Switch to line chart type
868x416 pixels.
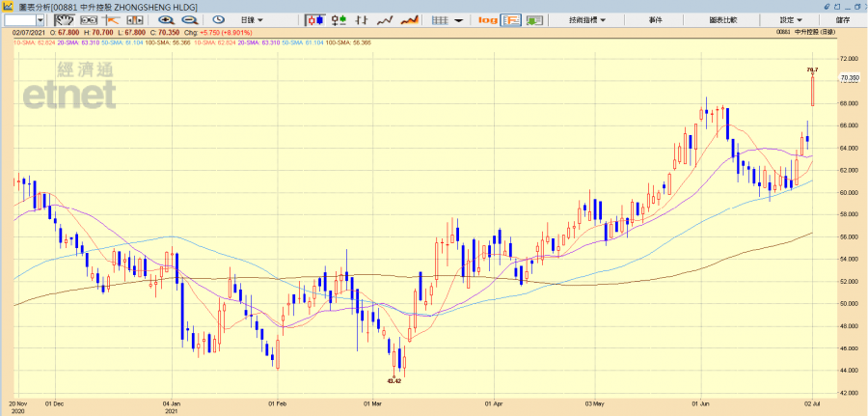click(384, 19)
